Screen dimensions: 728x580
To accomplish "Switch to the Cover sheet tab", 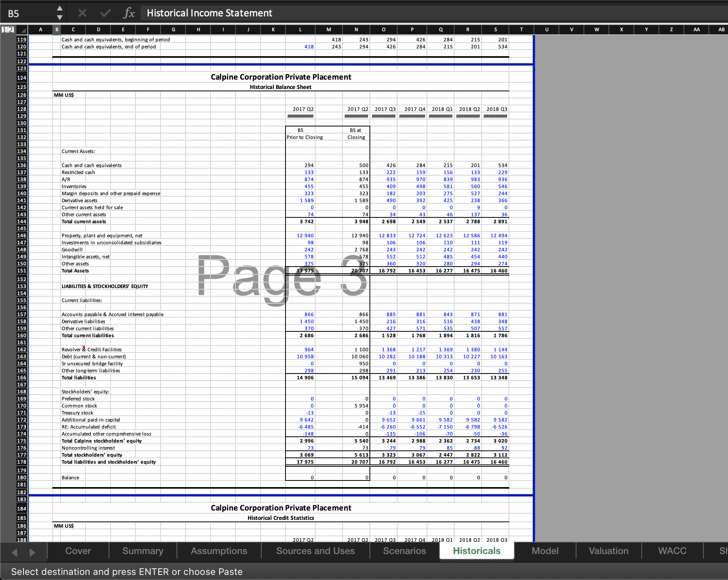I will pos(78,551).
